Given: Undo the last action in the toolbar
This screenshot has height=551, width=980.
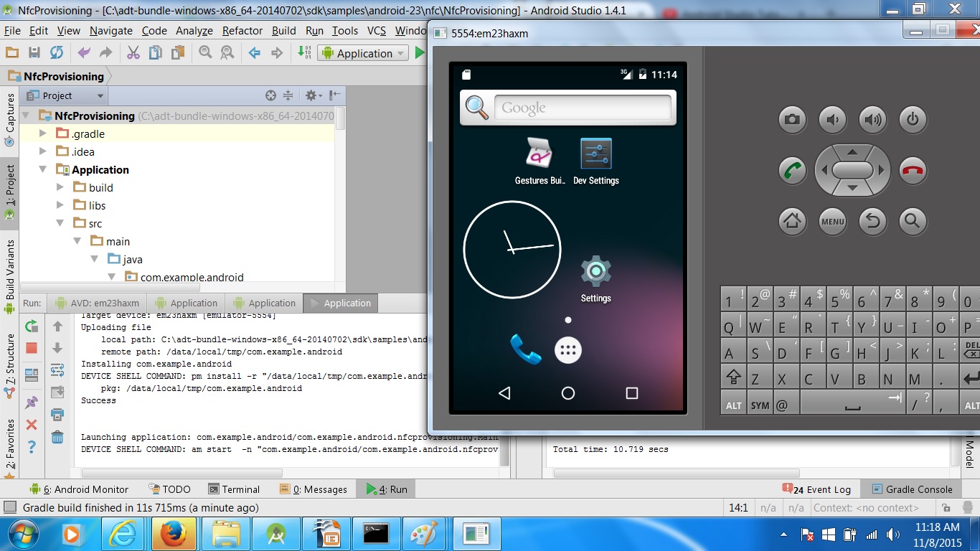Looking at the screenshot, I should [84, 52].
